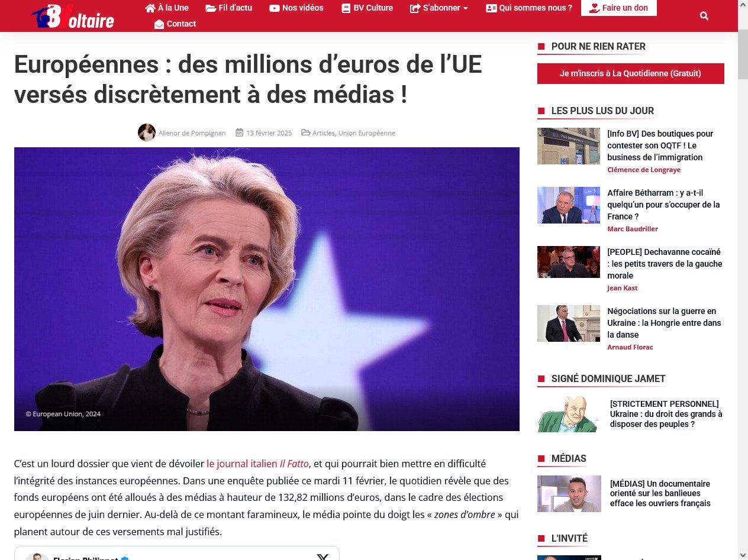Subscribe via Je m'inscris à La Quotidienne
Image resolution: width=748 pixels, height=560 pixels.
pos(631,73)
